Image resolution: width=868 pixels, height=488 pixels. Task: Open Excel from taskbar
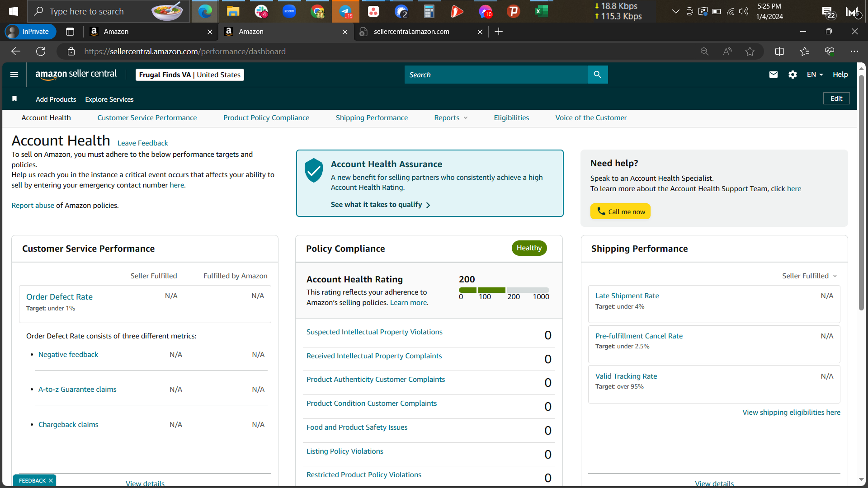point(541,11)
